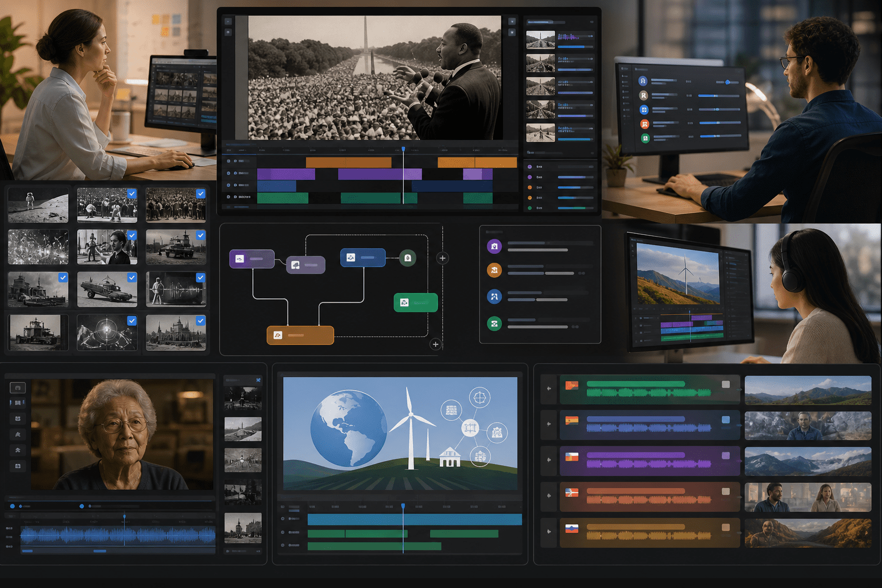
Task: Click the purple circle icon in the list panel
Action: 494,246
